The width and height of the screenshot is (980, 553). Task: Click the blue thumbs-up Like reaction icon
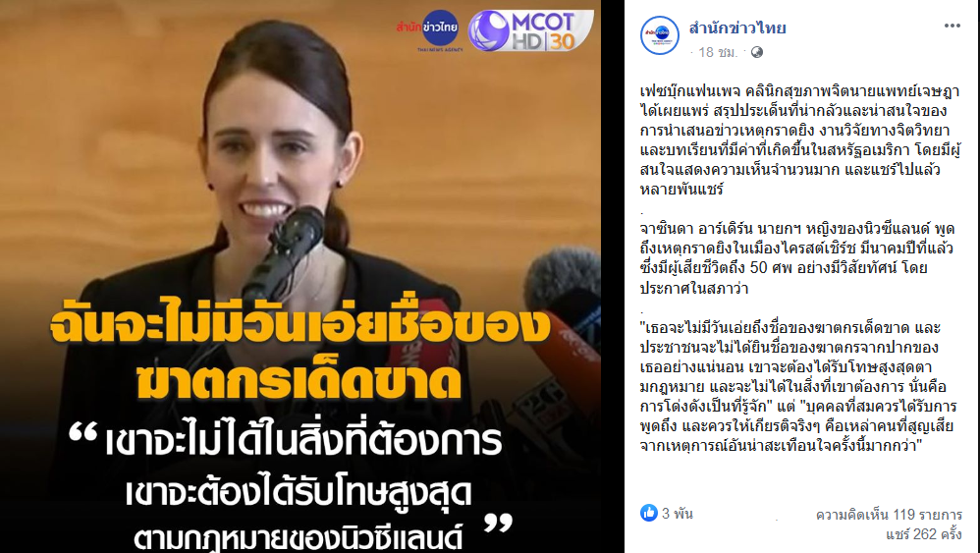[649, 513]
